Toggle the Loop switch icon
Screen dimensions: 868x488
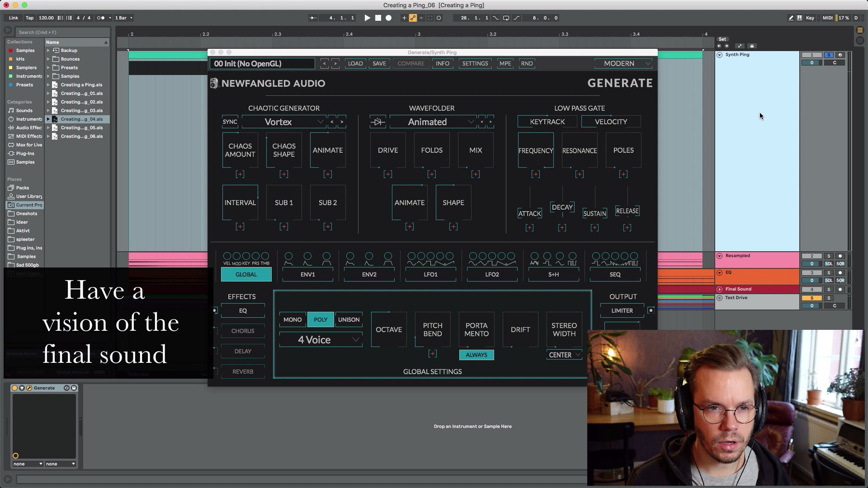pos(506,18)
